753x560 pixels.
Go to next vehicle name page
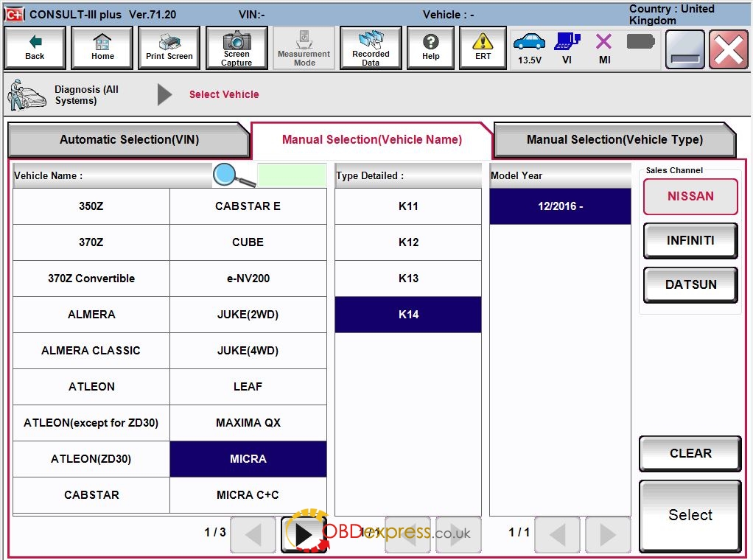tap(304, 534)
